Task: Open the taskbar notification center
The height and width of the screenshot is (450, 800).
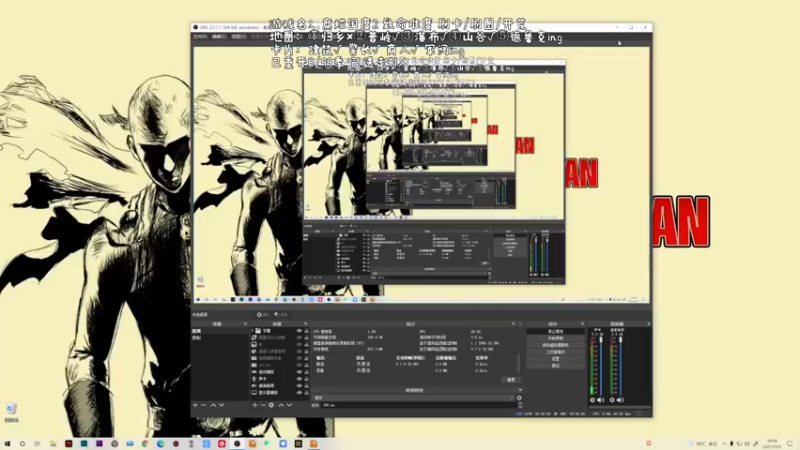Action: pos(790,444)
